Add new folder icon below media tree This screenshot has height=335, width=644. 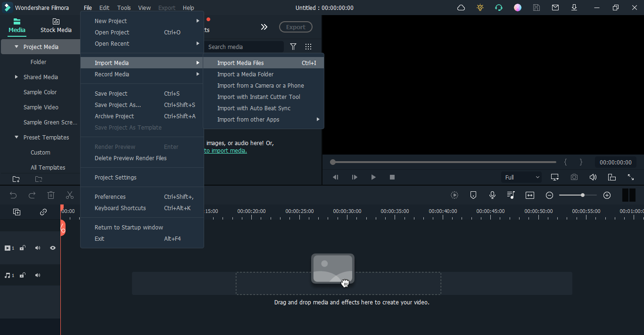pyautogui.click(x=16, y=179)
